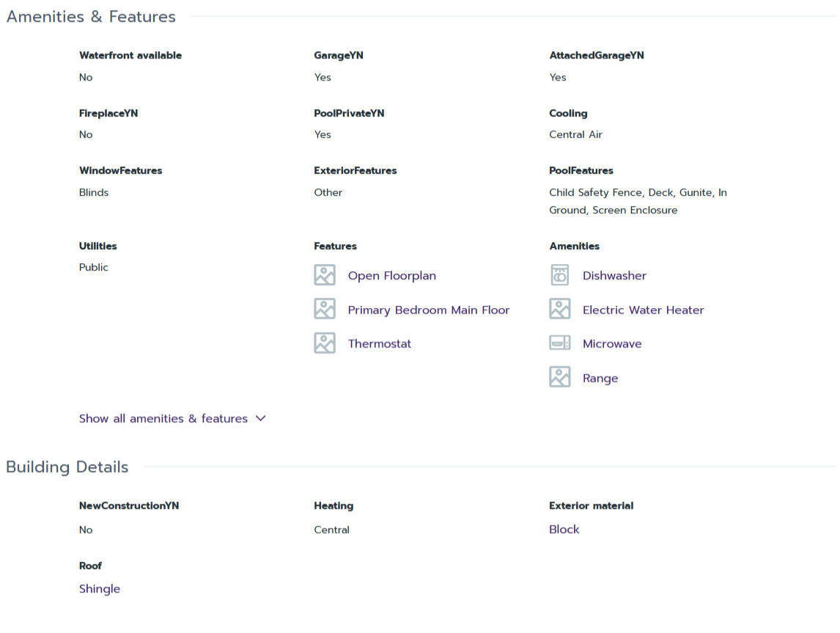Click the Electric Water Heater icon

click(x=559, y=309)
